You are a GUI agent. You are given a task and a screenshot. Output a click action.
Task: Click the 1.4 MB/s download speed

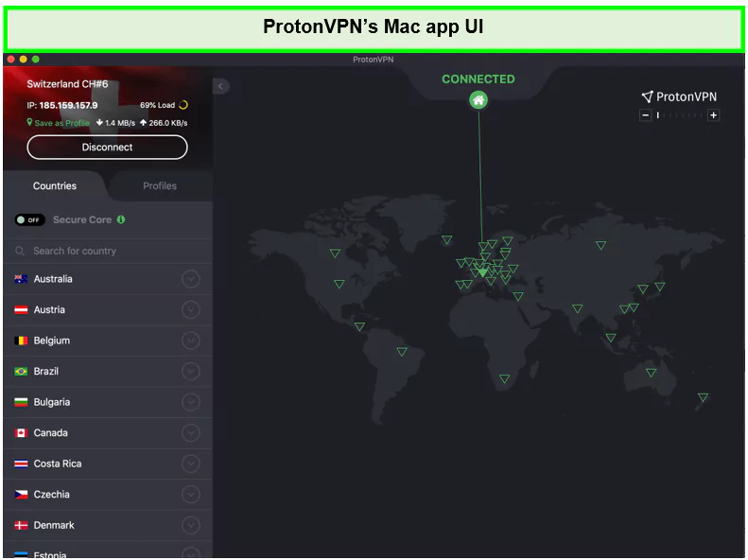click(x=116, y=123)
